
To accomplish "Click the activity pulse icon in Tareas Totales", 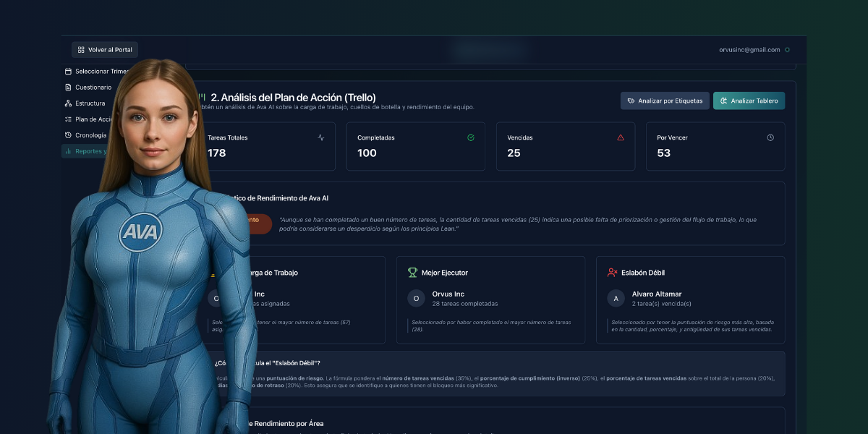I will point(321,137).
